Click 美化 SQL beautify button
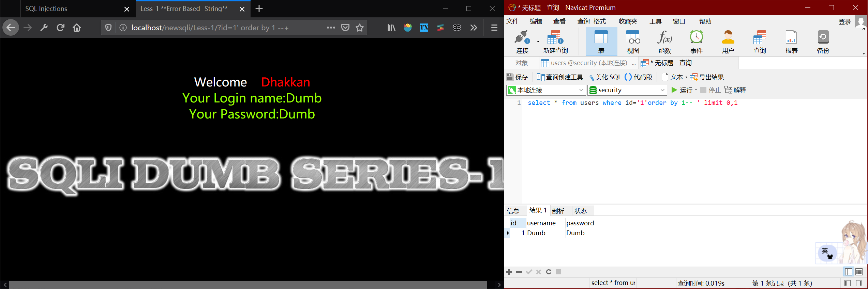 coord(603,77)
